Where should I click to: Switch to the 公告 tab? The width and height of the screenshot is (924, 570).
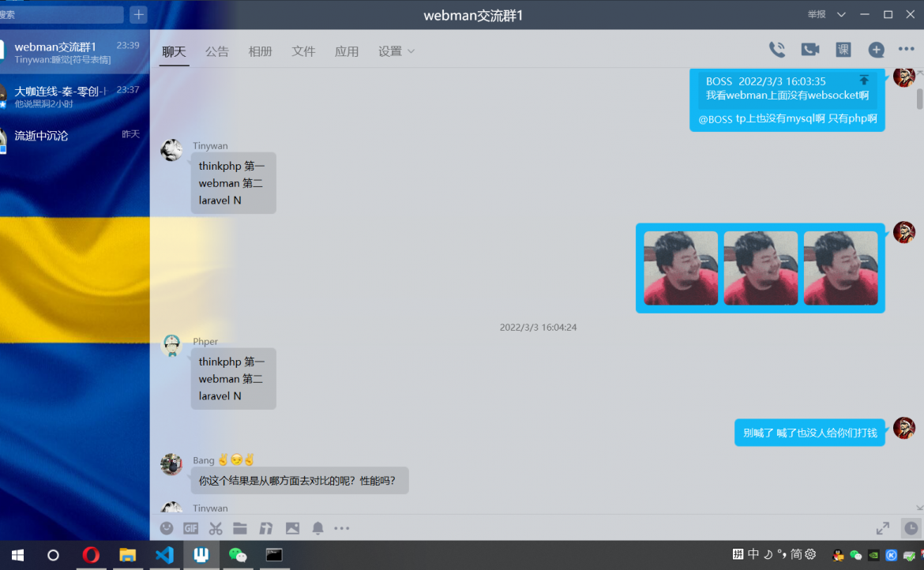[x=217, y=52]
